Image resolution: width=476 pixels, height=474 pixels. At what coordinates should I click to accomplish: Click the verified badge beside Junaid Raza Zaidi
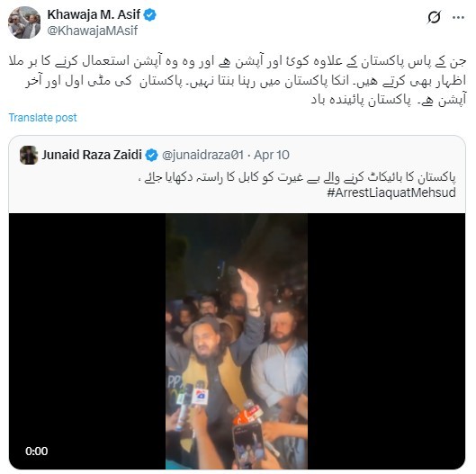point(151,155)
